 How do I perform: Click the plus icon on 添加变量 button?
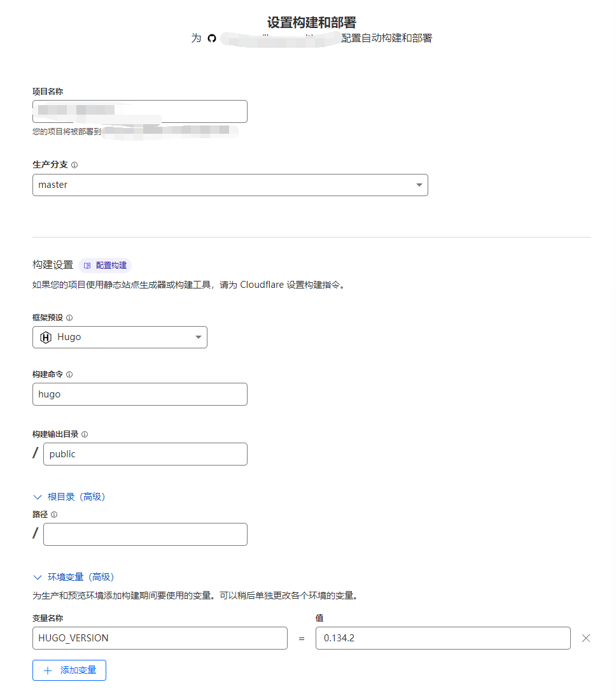48,670
